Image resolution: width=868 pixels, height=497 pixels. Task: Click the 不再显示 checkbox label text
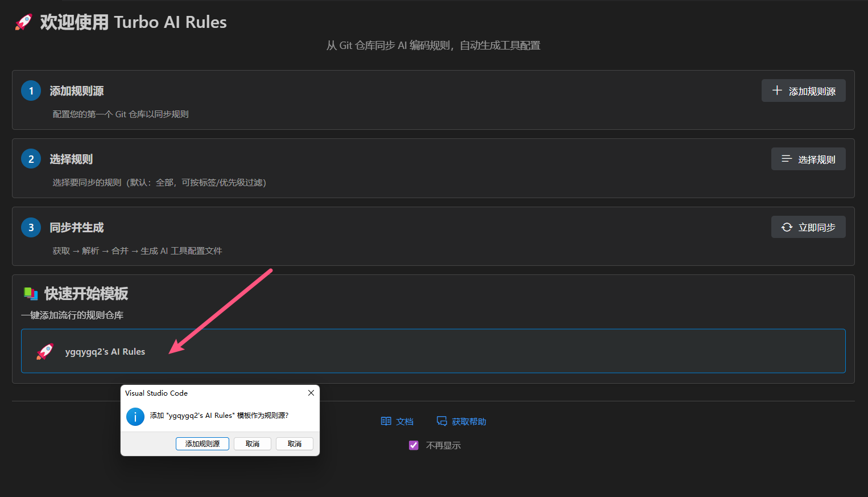point(443,445)
